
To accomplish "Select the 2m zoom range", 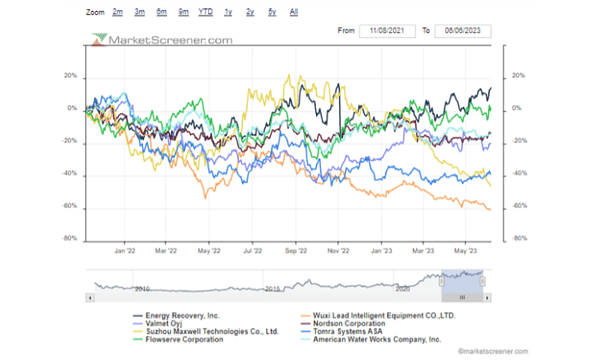I will (x=117, y=12).
